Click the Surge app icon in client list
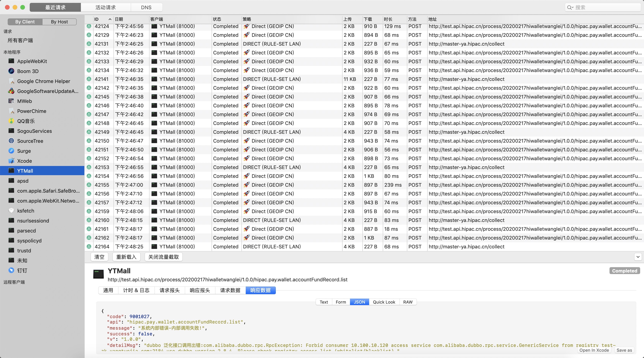This screenshot has width=644, height=358. pos(11,151)
